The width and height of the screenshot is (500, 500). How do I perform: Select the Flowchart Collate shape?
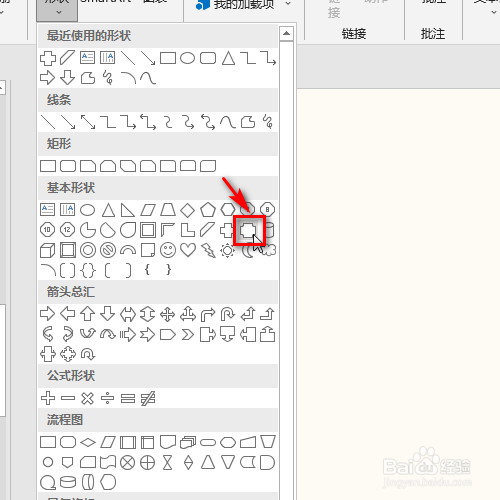168,462
